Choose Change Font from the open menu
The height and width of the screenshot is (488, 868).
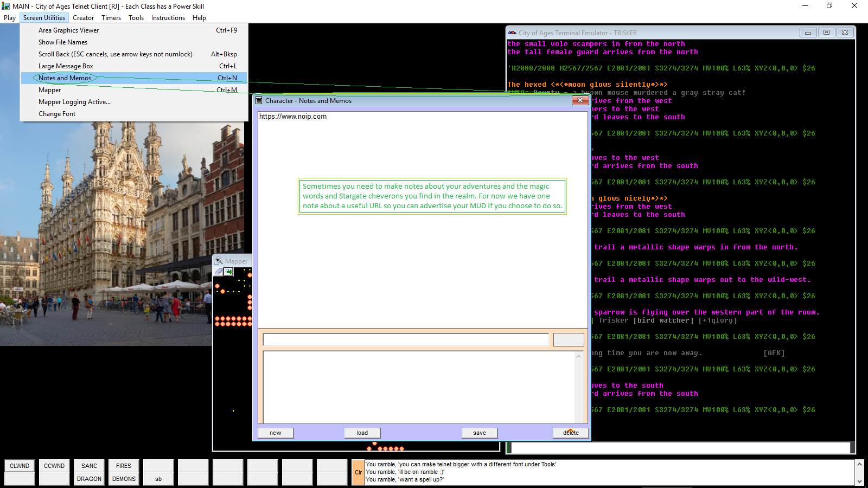point(56,114)
